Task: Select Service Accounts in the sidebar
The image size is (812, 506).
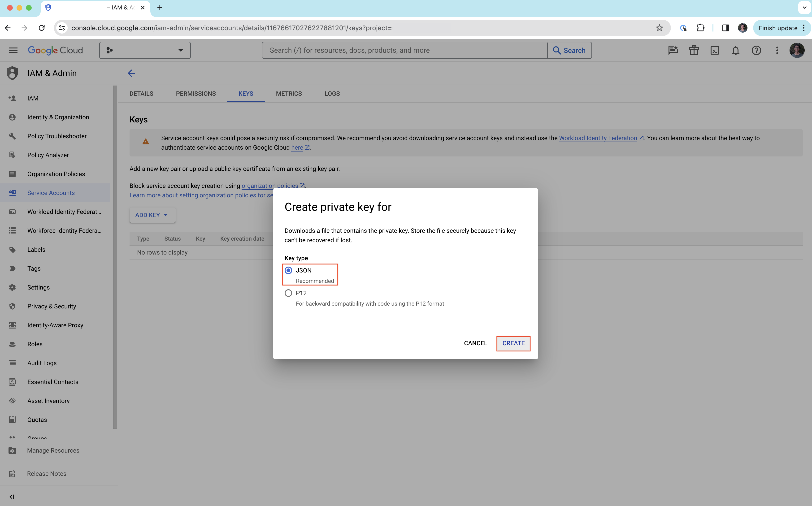Action: point(55,193)
